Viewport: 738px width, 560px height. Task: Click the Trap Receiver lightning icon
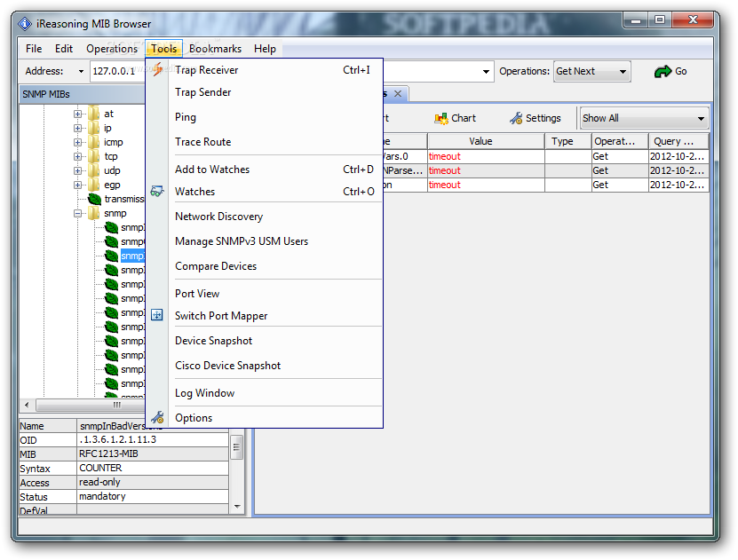pyautogui.click(x=158, y=69)
